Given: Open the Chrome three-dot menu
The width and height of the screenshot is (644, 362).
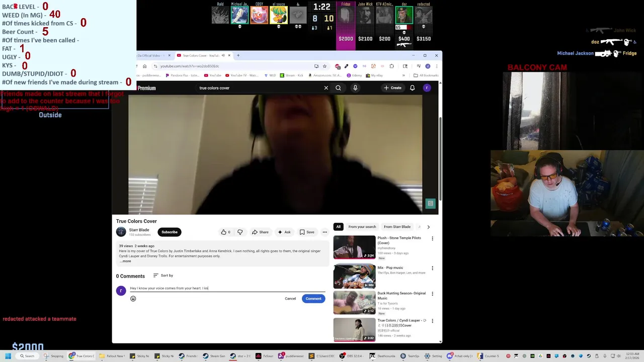Looking at the screenshot, I should [436, 66].
